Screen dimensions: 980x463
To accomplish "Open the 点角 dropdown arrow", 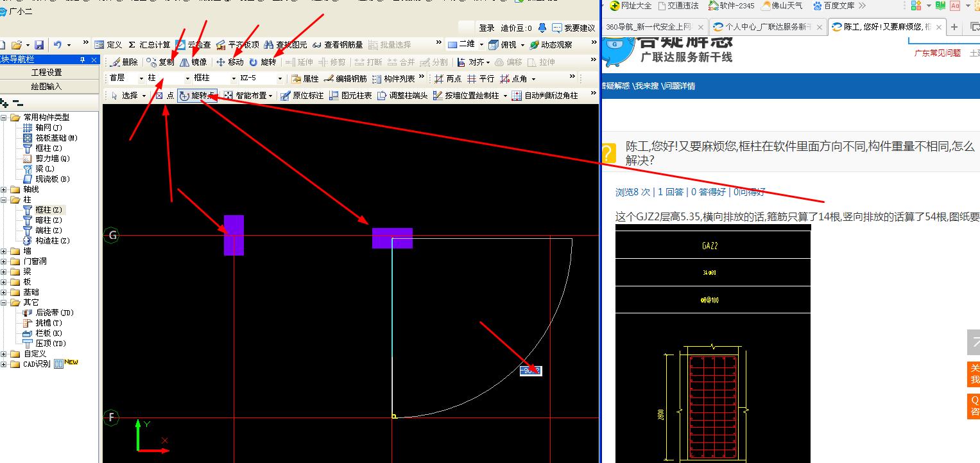I will click(533, 79).
